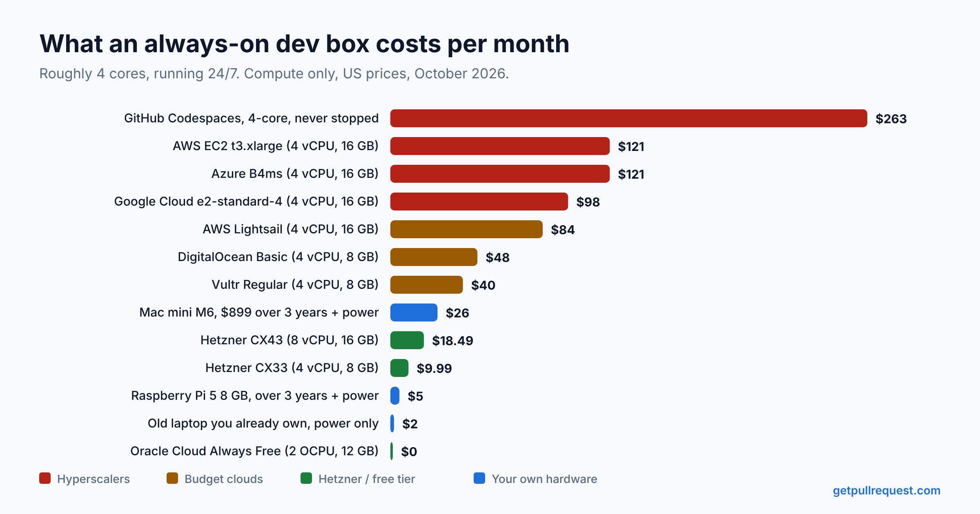Click the Hetzner CX43 bar
The image size is (980, 514).
407,340
